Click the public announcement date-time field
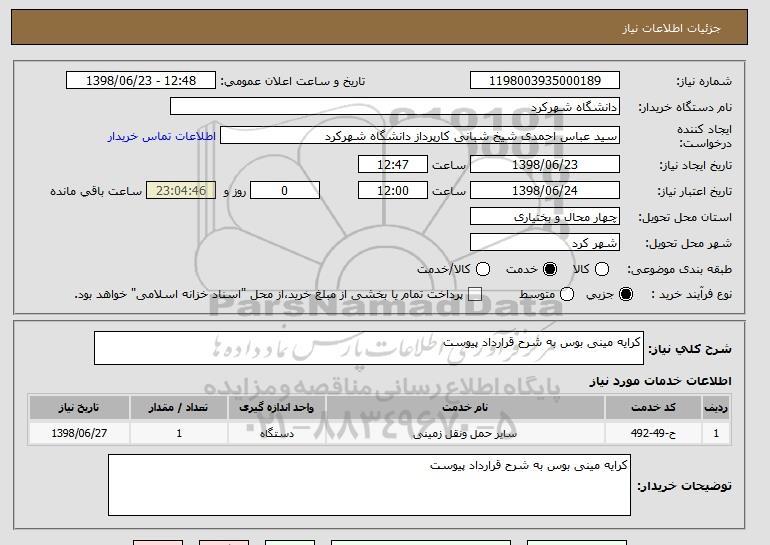Image resolution: width=770 pixels, height=545 pixels. click(x=141, y=81)
